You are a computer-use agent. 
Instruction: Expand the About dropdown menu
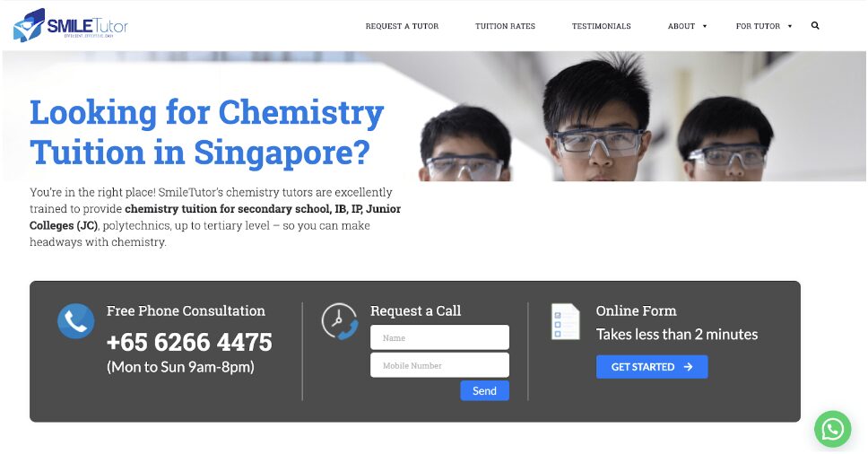[687, 26]
